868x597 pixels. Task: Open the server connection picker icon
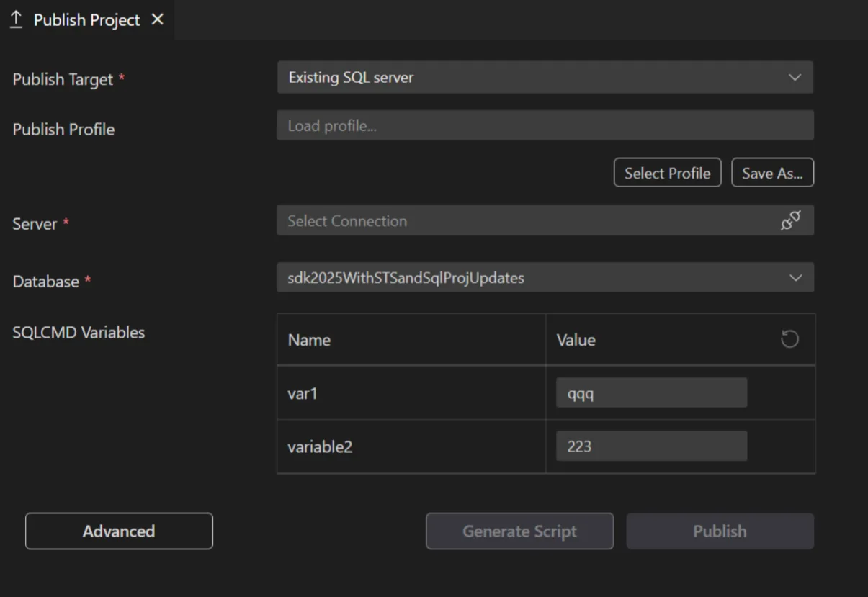(x=792, y=220)
